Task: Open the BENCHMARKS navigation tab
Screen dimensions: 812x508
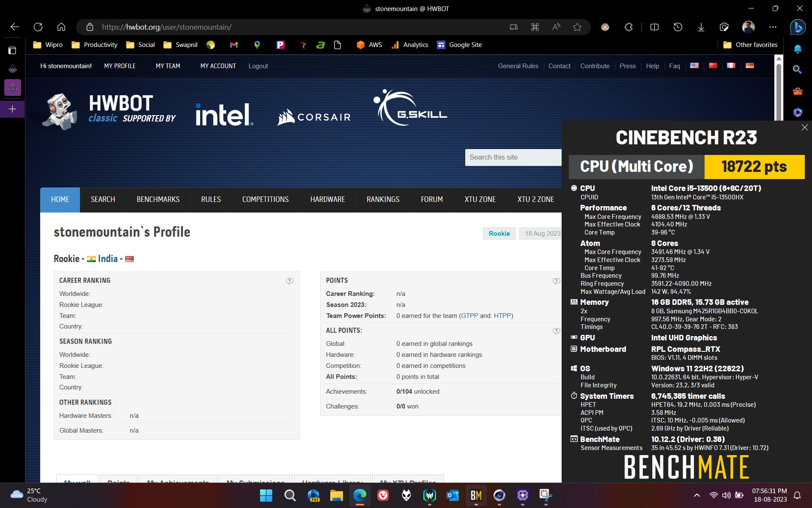Action: 158,199
